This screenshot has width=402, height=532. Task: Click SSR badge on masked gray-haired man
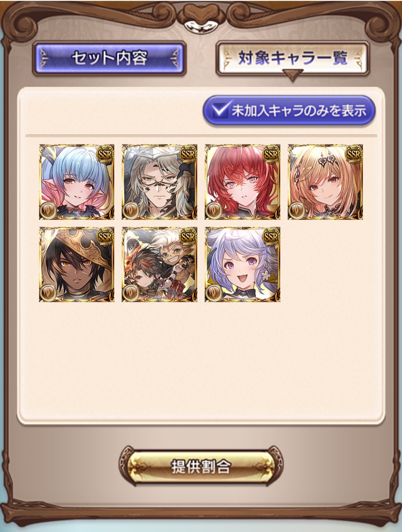(x=188, y=154)
